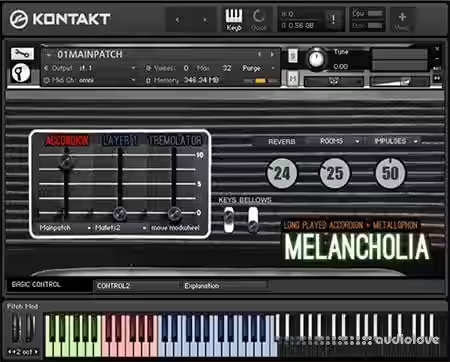Click the Max voices value 32
The height and width of the screenshot is (362, 450).
(227, 68)
